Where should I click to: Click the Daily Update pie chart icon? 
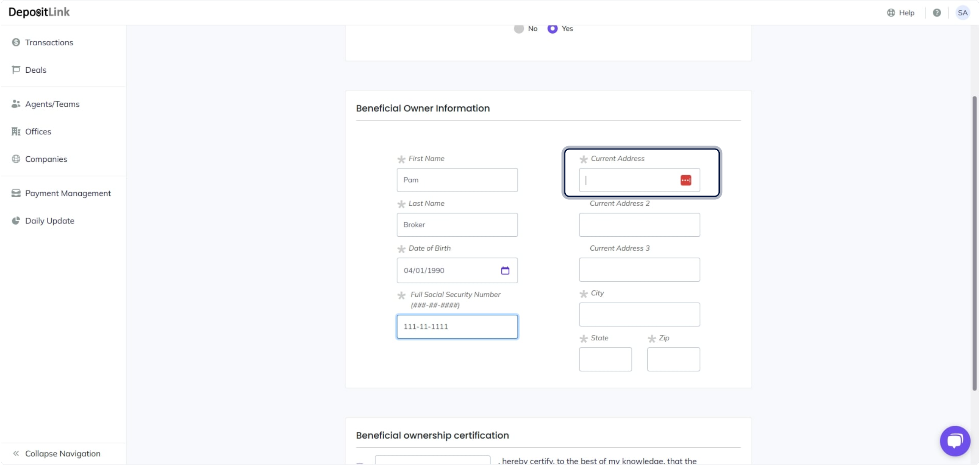point(16,220)
